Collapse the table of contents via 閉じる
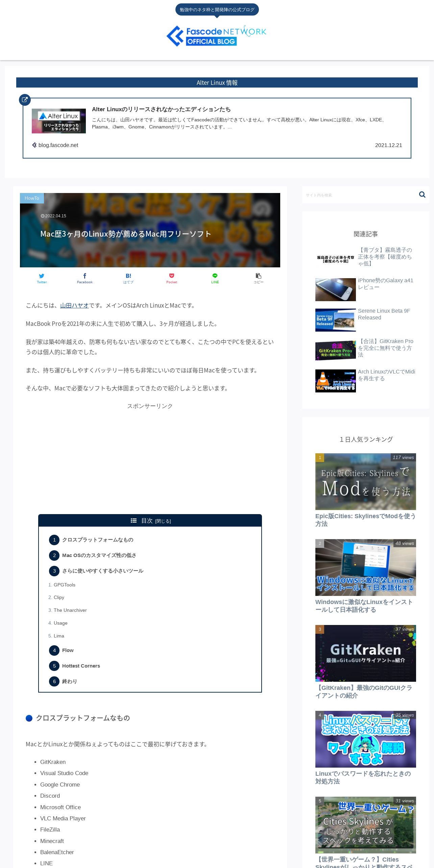The width and height of the screenshot is (434, 868). pos(163,521)
